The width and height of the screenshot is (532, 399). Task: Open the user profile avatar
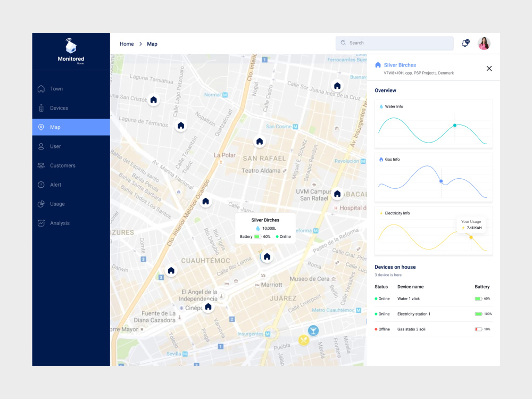[484, 44]
